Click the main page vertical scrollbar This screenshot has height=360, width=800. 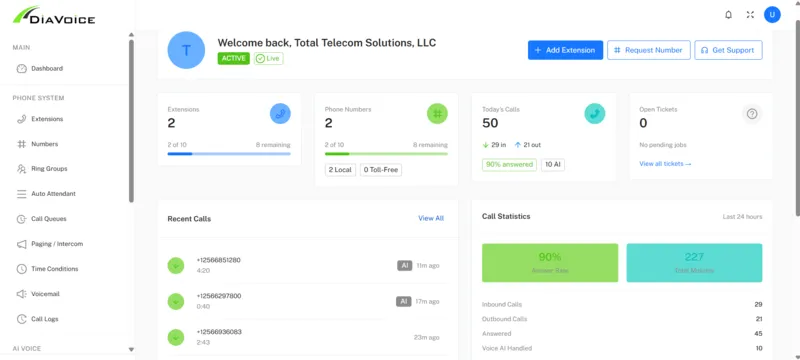(x=797, y=117)
